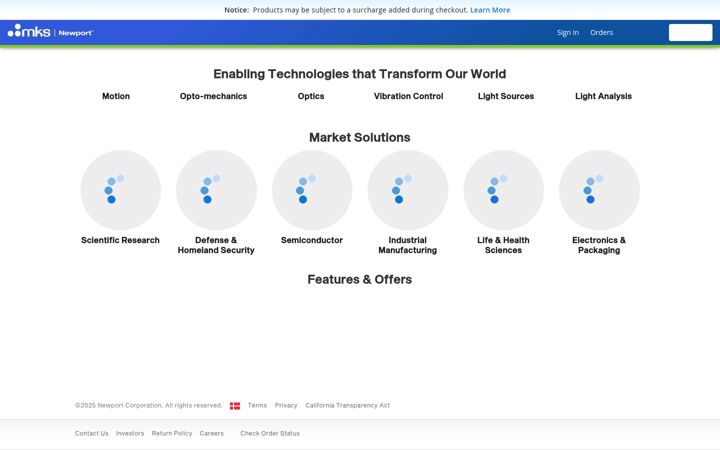Select the Industrial Manufacturing label
The image size is (720, 450).
[408, 245]
